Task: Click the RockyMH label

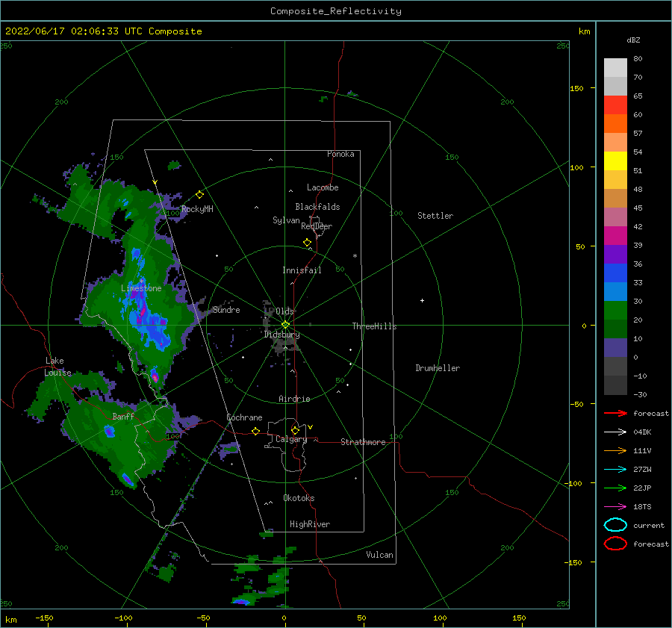Action: 197,209
